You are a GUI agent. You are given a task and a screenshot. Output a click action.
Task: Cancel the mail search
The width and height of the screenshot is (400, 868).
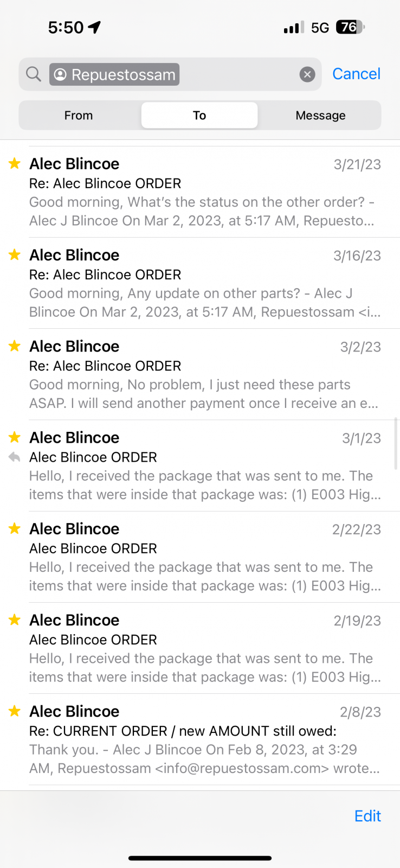(x=356, y=74)
